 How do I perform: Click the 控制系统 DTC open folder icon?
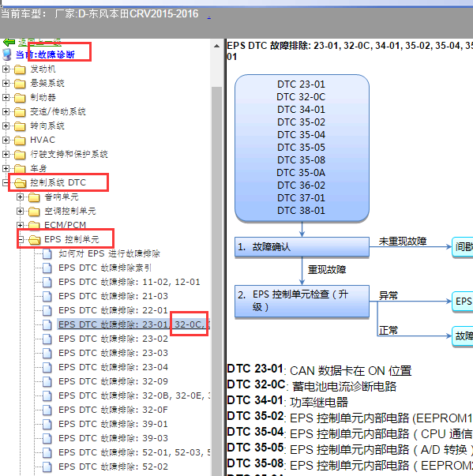coord(21,183)
